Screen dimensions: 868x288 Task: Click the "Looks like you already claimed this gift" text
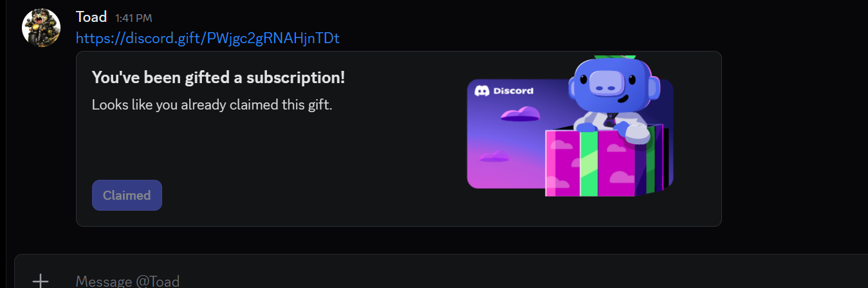point(212,104)
